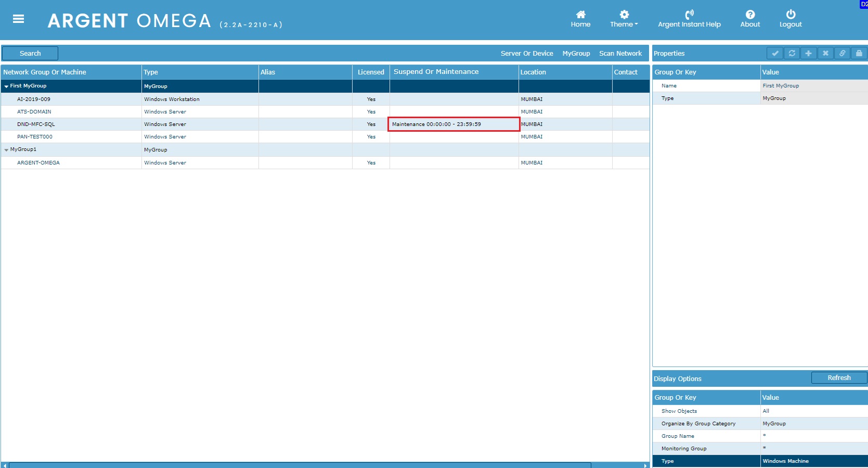868x468 pixels.
Task: Open the Server Or Device menu
Action: click(x=526, y=54)
